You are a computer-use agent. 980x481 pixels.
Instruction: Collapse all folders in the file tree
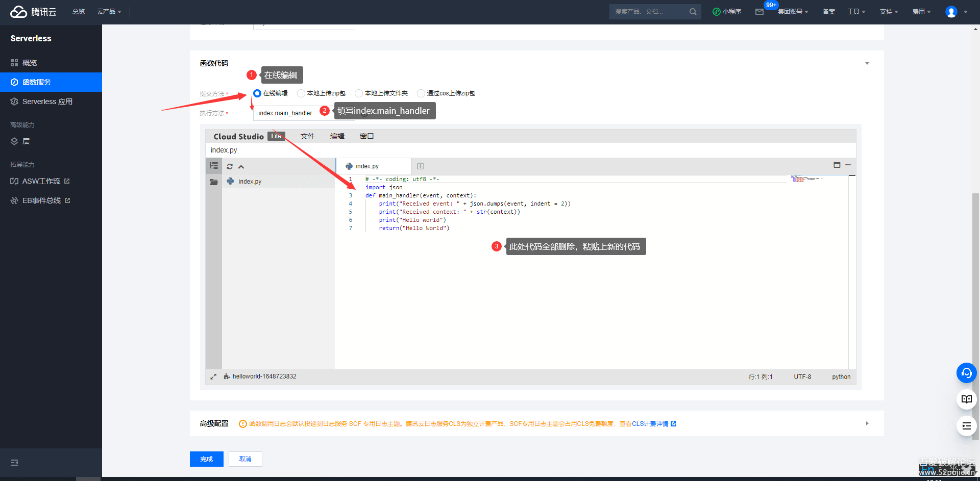241,166
